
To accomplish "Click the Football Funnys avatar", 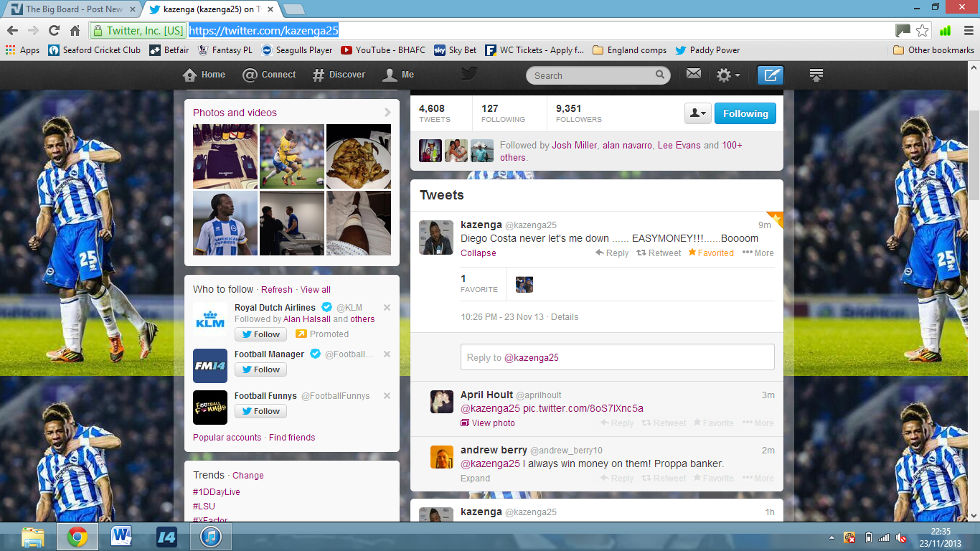I will tap(210, 408).
